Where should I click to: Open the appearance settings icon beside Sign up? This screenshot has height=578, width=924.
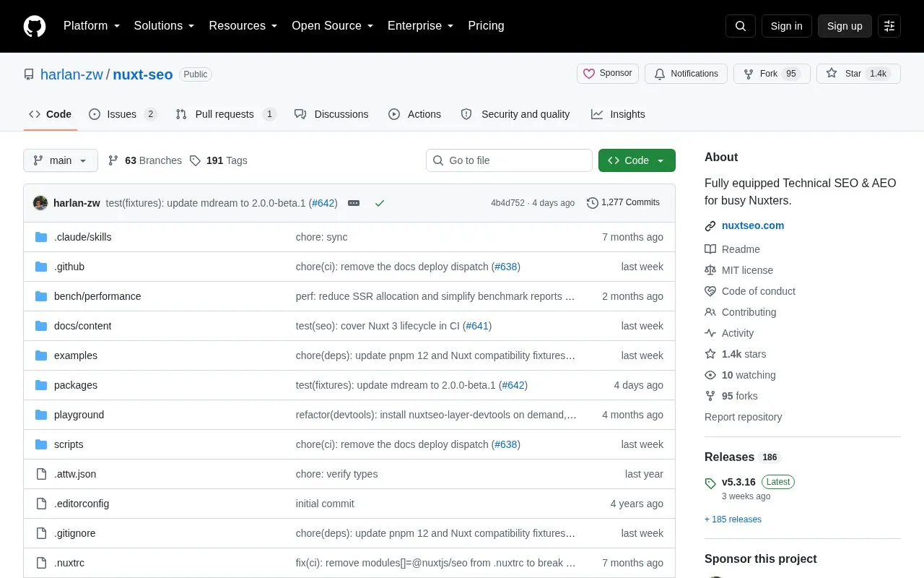pos(889,26)
